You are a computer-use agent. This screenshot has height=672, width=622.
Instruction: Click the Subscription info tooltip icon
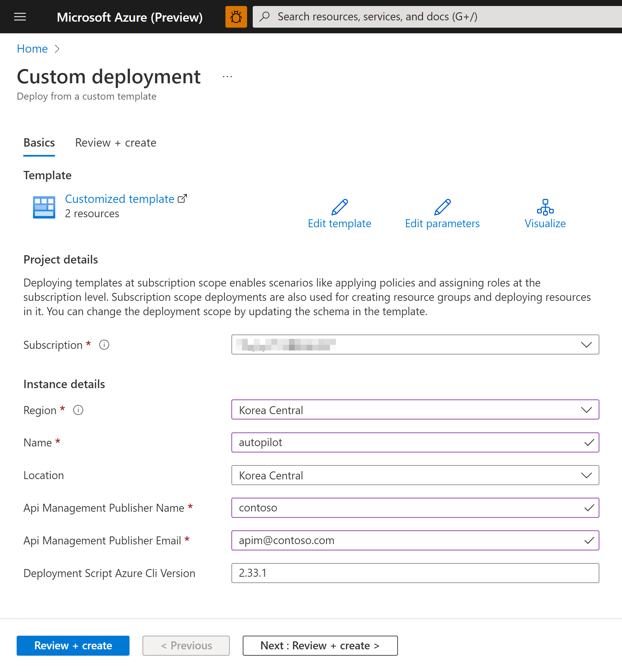[x=104, y=344]
